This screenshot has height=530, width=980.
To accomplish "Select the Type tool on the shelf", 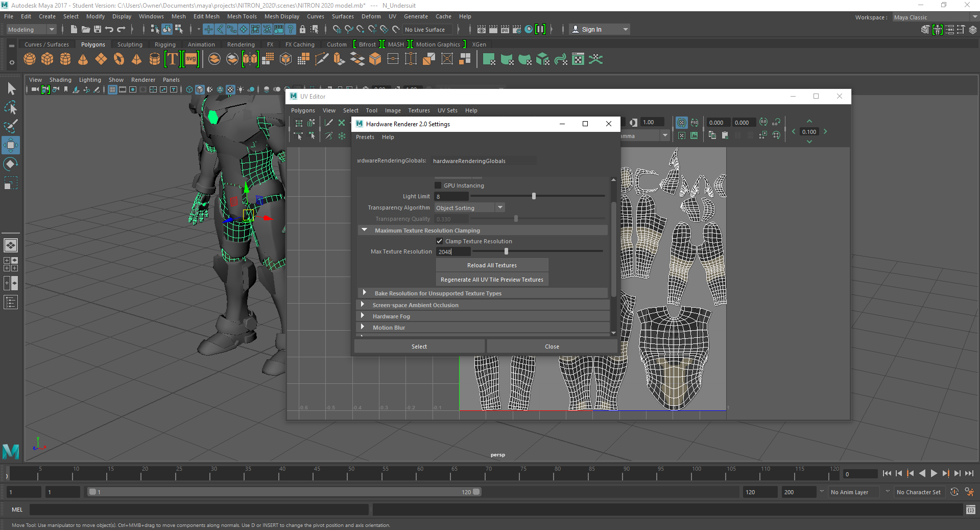I will pos(172,59).
